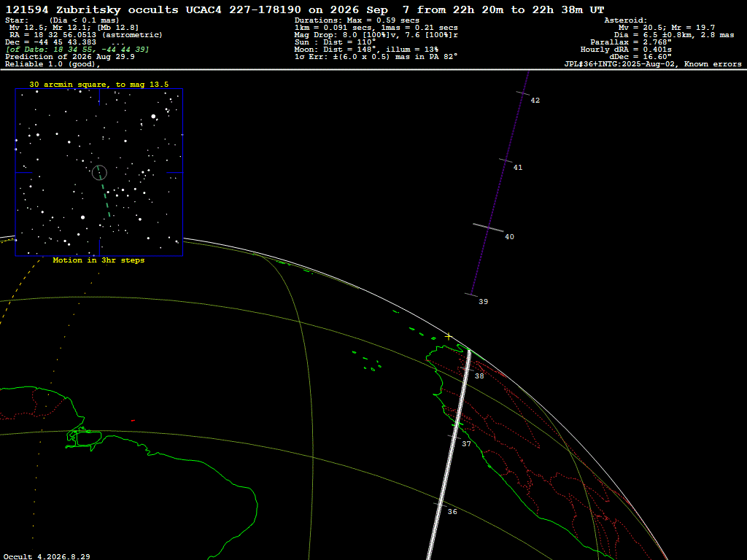Click the '30 arcmin square, to mag 13.5' caption

click(x=99, y=85)
